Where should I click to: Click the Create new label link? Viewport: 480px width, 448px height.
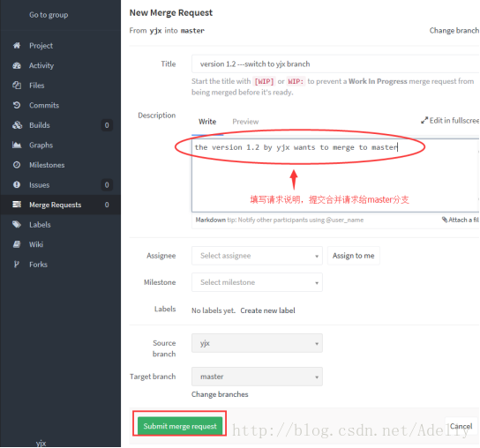click(x=267, y=310)
